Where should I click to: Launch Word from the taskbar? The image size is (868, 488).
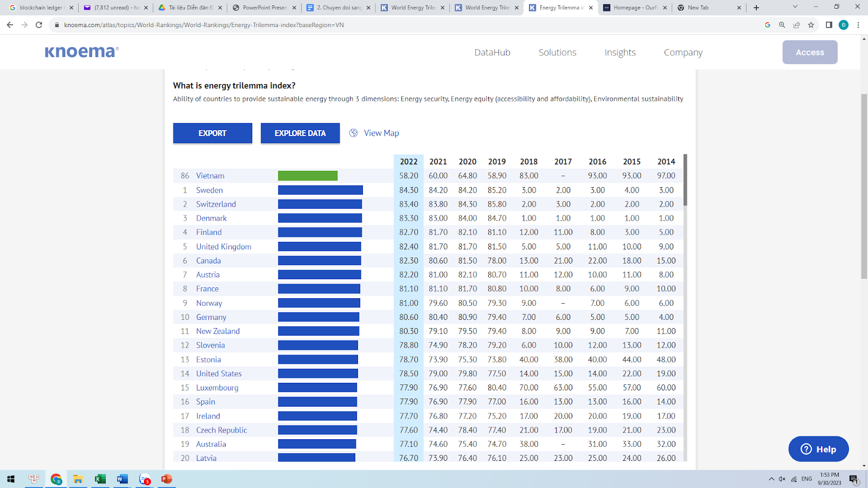[122, 479]
